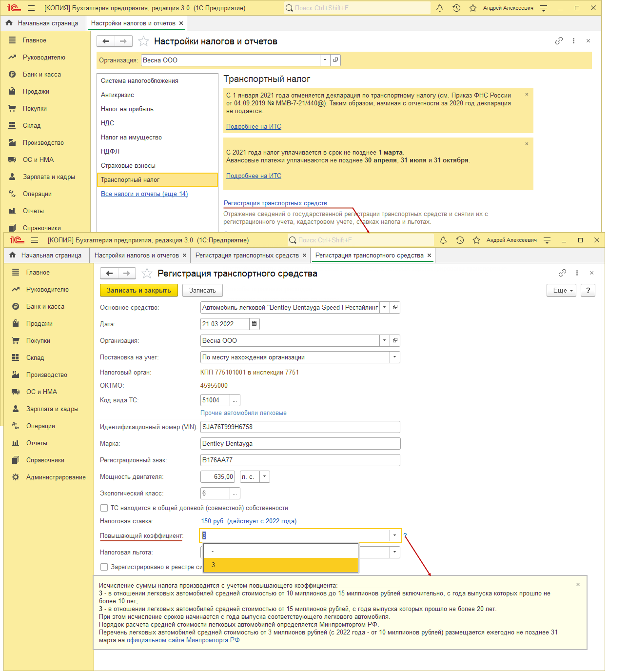The height and width of the screenshot is (672, 628).
Task: Expand the Налоговая льгота dropdown arrow
Action: click(x=395, y=552)
